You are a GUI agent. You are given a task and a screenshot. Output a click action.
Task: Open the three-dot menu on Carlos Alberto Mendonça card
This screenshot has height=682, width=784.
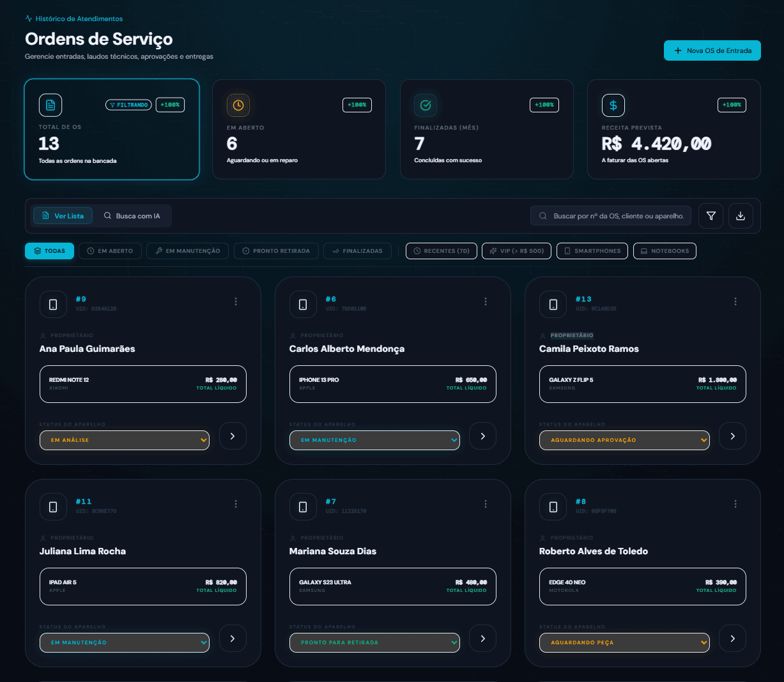[x=486, y=301]
